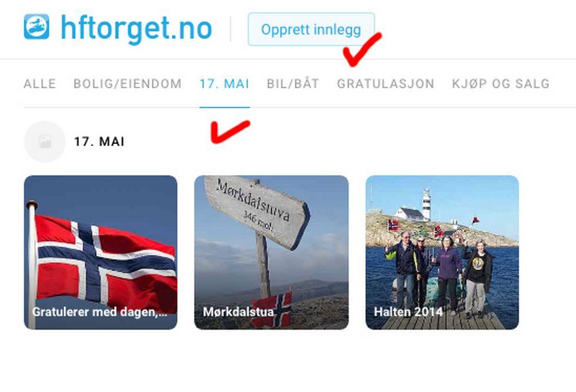The image size is (576, 392).
Task: Click the 17. MAI category placeholder image icon
Action: pos(45,142)
